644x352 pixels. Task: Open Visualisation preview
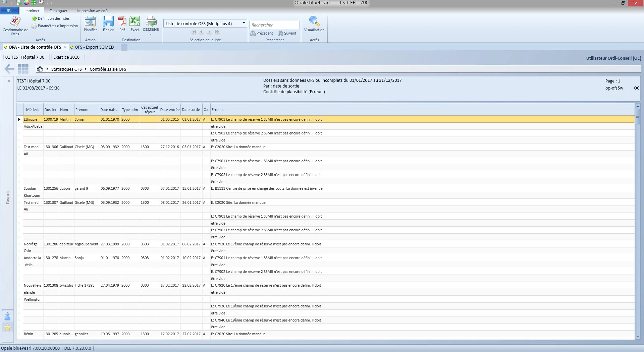point(314,24)
